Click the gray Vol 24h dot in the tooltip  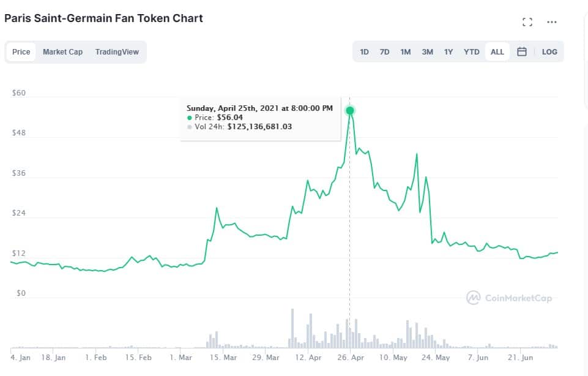[x=190, y=127]
